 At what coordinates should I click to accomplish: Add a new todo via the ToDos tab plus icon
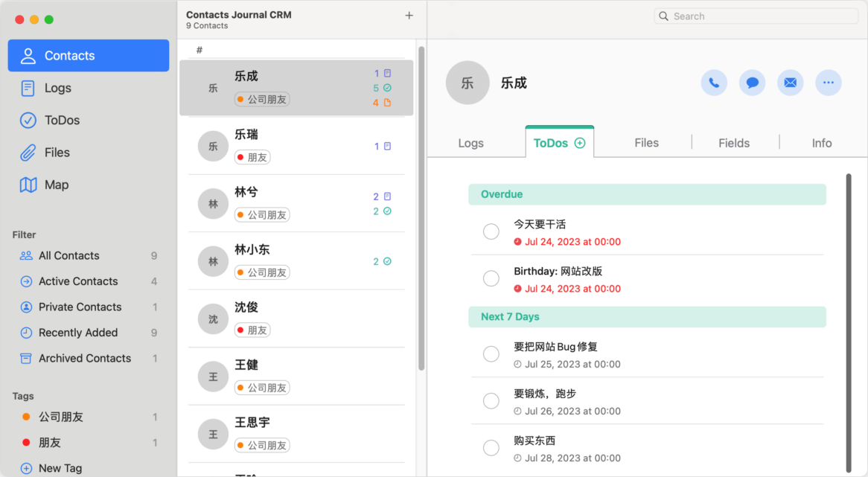[x=580, y=143]
